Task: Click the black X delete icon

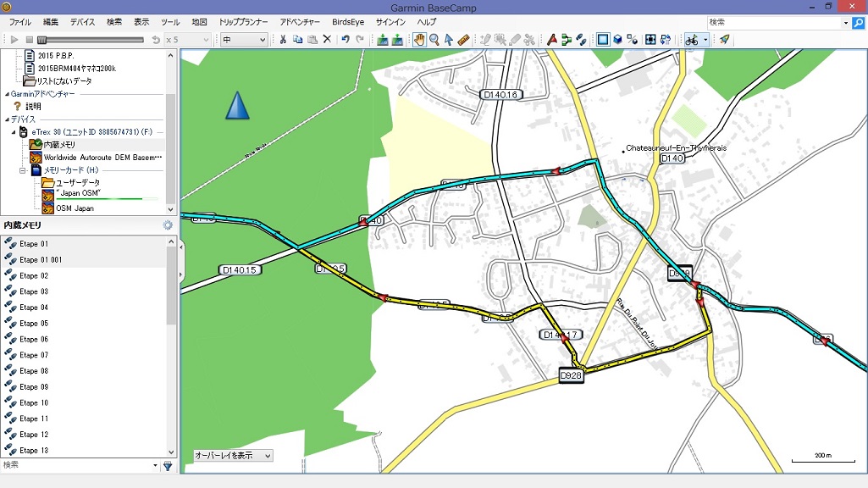Action: point(327,39)
